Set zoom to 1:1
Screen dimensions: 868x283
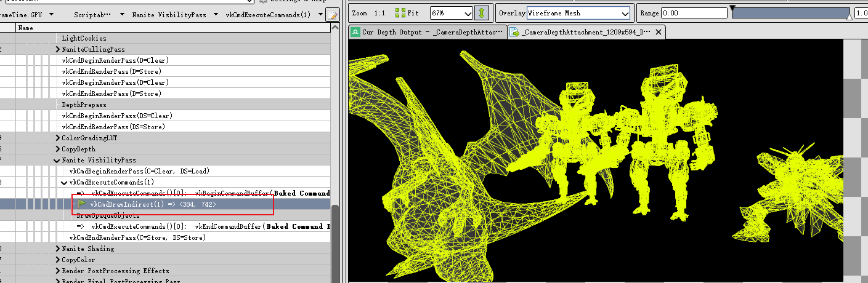pyautogui.click(x=379, y=13)
